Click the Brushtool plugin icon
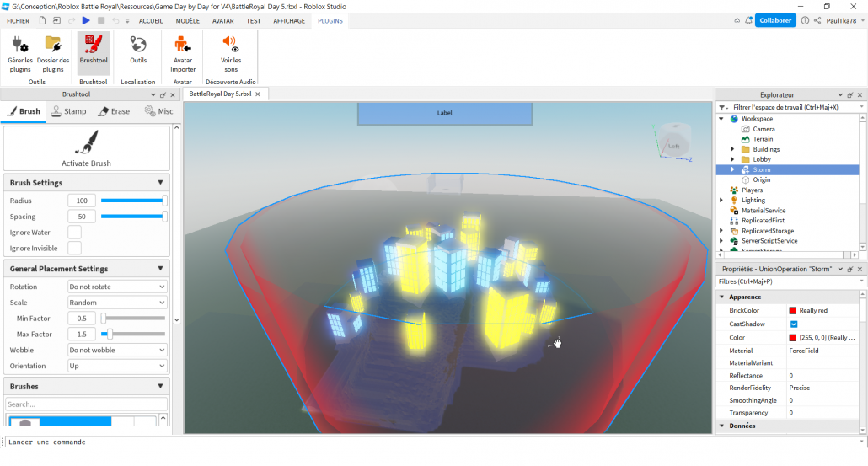 (x=94, y=45)
